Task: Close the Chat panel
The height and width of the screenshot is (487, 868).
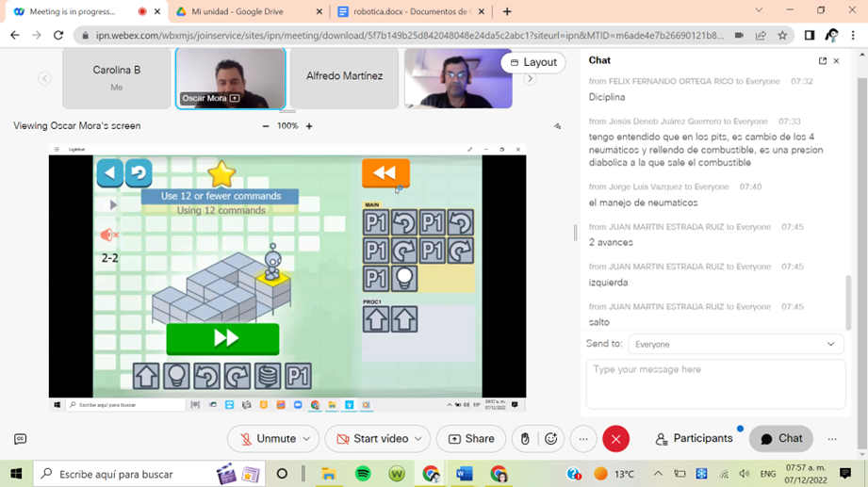Action: point(837,61)
